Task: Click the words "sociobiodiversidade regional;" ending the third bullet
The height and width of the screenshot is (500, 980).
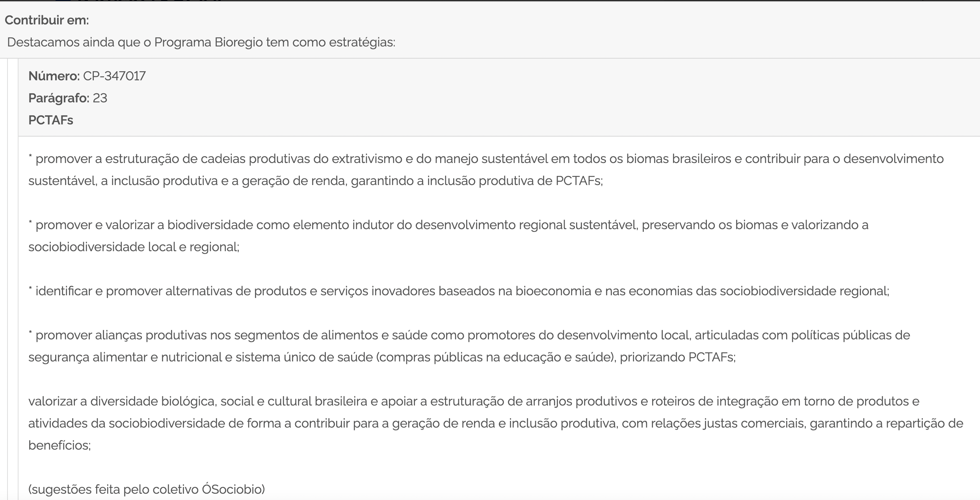Action: click(x=804, y=291)
